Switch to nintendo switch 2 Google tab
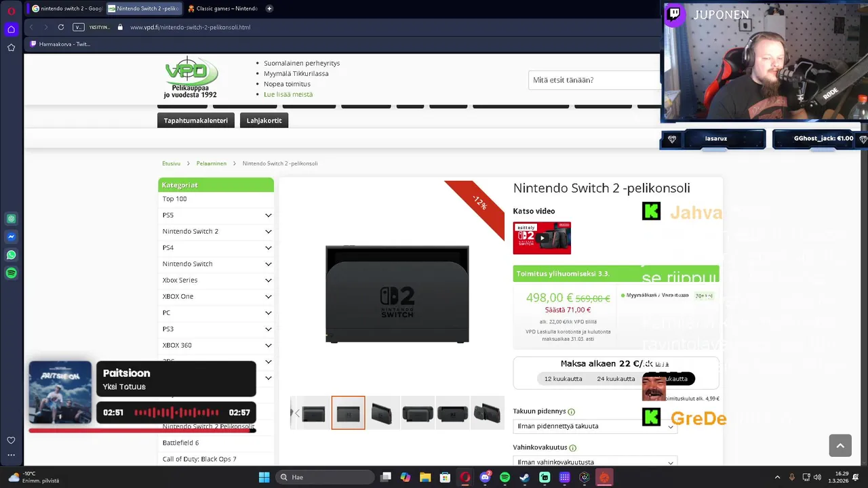 click(x=66, y=9)
